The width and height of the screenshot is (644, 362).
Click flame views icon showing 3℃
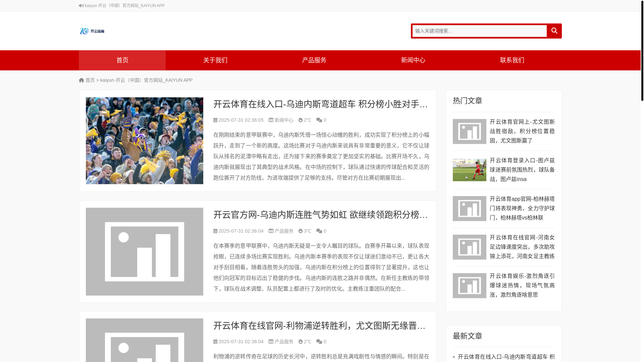[x=301, y=231]
